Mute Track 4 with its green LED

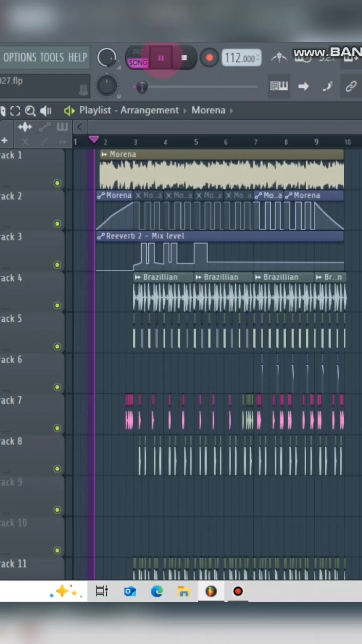pyautogui.click(x=57, y=305)
